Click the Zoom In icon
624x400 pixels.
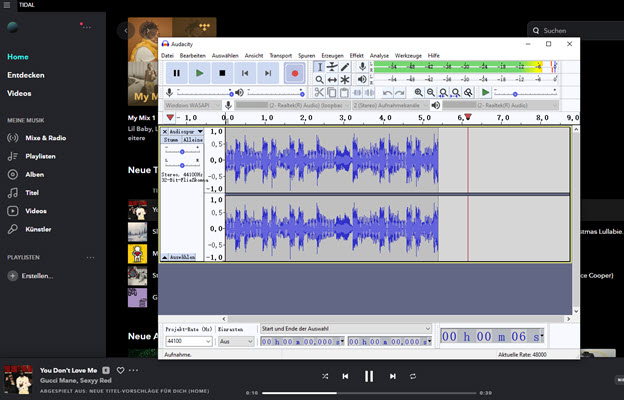coord(418,93)
